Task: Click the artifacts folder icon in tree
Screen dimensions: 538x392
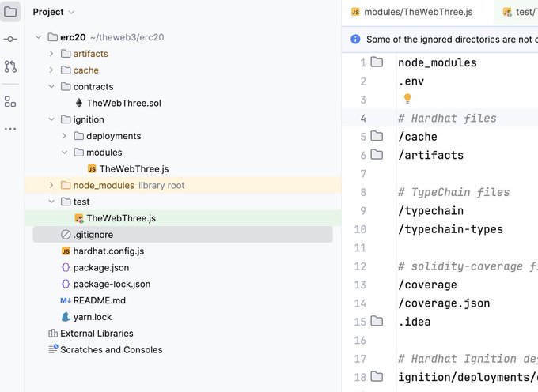Action: pyautogui.click(x=66, y=54)
